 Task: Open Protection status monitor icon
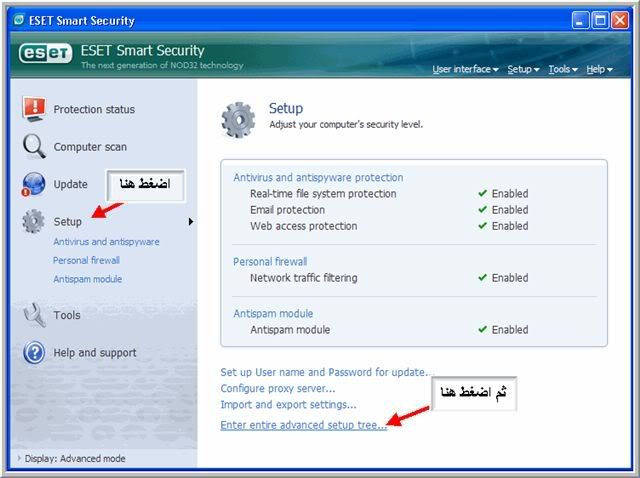[34, 109]
